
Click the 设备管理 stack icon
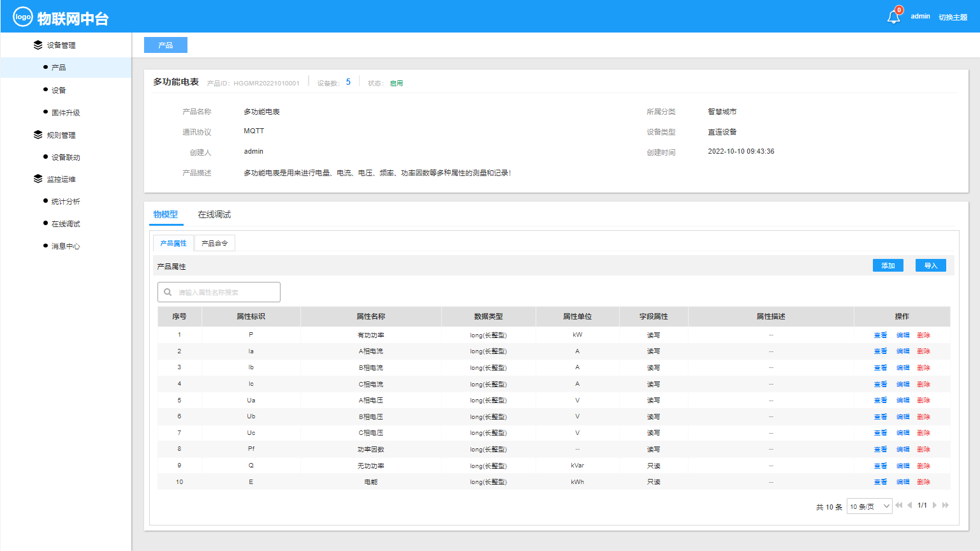[x=38, y=45]
